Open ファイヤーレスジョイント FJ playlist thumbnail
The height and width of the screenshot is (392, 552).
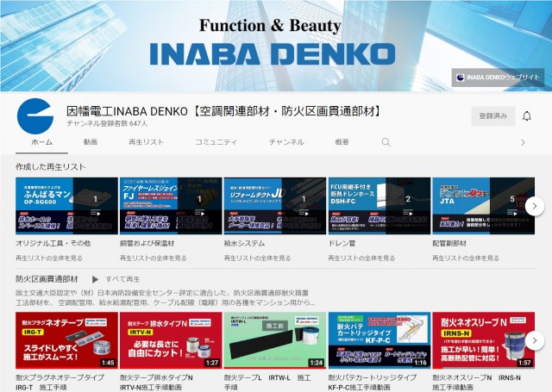tap(171, 206)
